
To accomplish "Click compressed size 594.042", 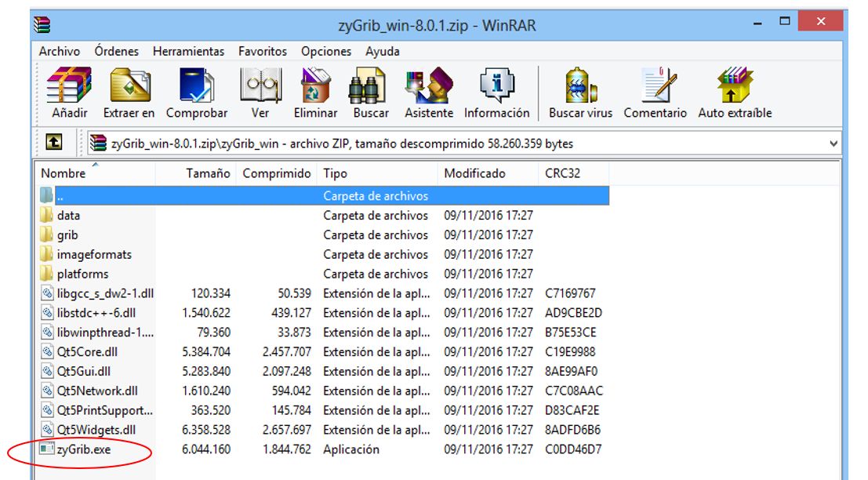I will tap(291, 391).
